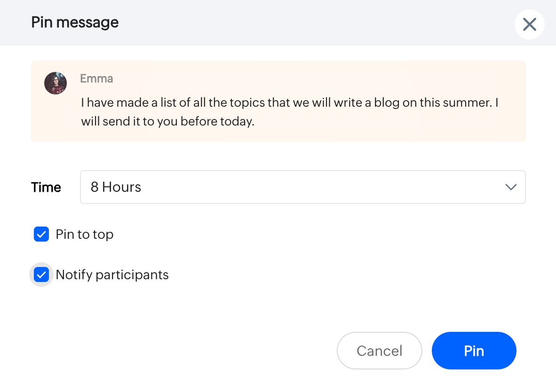
Task: Click the Emma sender name
Action: [96, 78]
